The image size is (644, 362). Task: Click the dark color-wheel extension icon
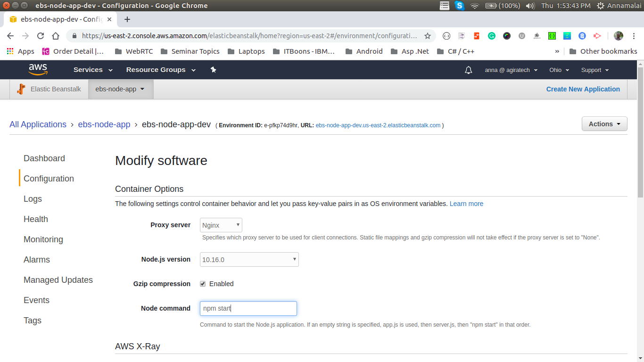[x=507, y=36]
